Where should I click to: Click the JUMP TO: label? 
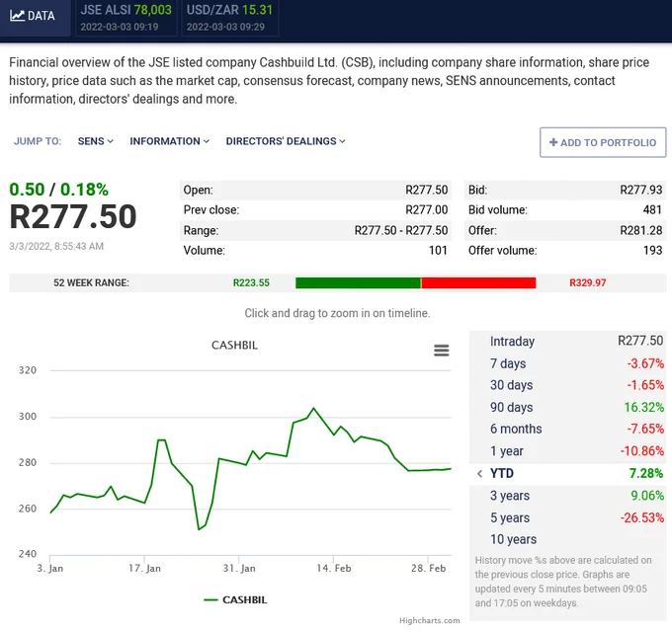coord(38,141)
